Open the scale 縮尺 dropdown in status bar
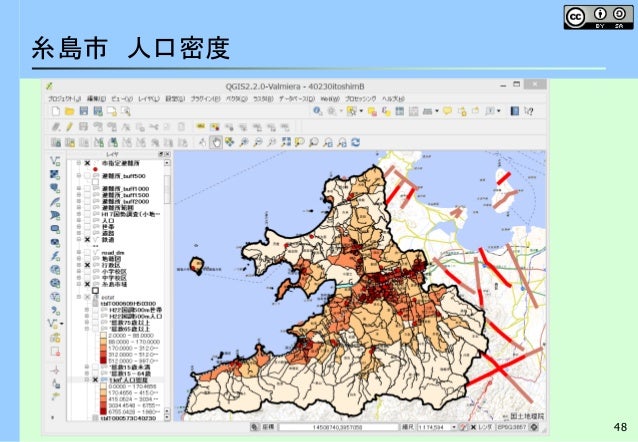638x442 pixels. click(454, 427)
